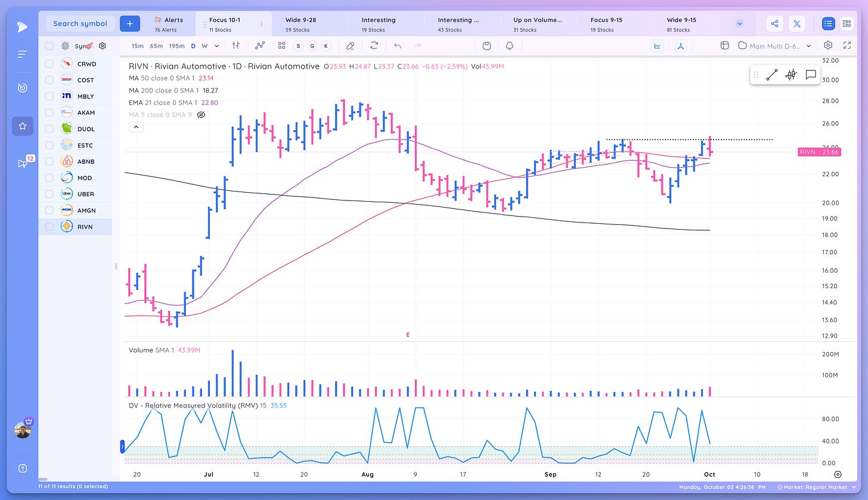Screen dimensions: 868x500
Task: Open the Wide 9-15 watchlist tab
Action: tap(691, 24)
